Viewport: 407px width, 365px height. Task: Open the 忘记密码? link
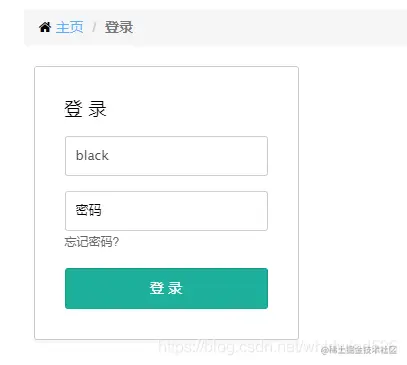pos(92,242)
